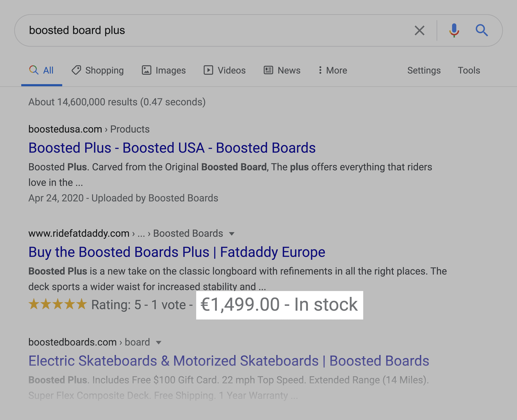Viewport: 517px width, 420px height.
Task: Click the boostedusa.com › Products breadcrumb
Action: pos(89,129)
